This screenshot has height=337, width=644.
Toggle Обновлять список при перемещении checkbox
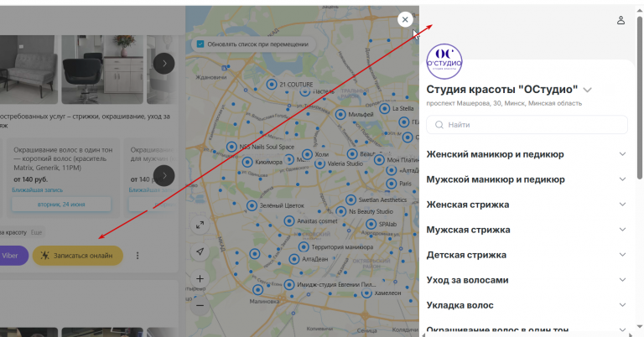[x=200, y=44]
